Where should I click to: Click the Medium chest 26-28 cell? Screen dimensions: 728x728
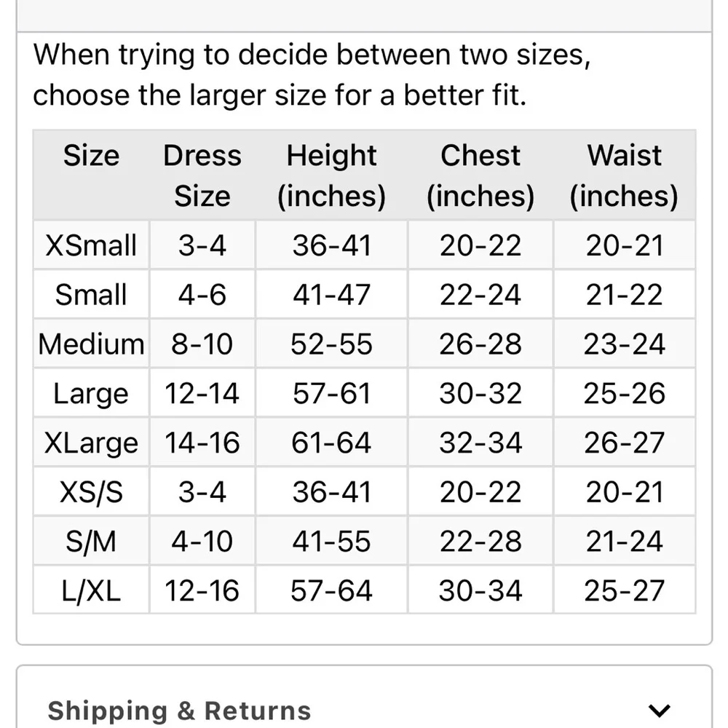pos(480,344)
